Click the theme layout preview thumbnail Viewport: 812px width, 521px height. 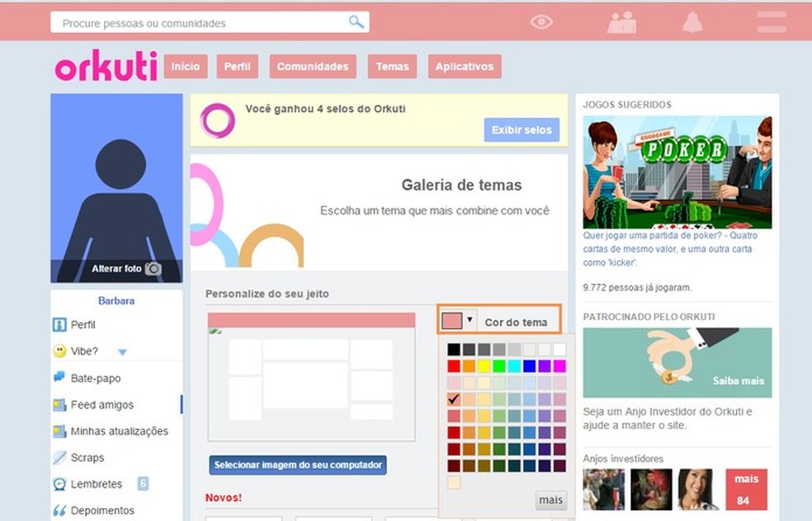312,377
